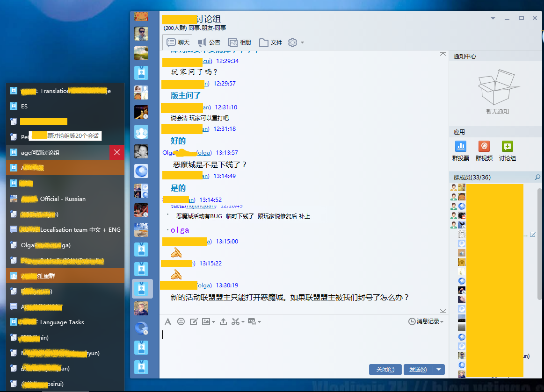Select the black-and-white portrait avatar in sidebar

point(141,151)
